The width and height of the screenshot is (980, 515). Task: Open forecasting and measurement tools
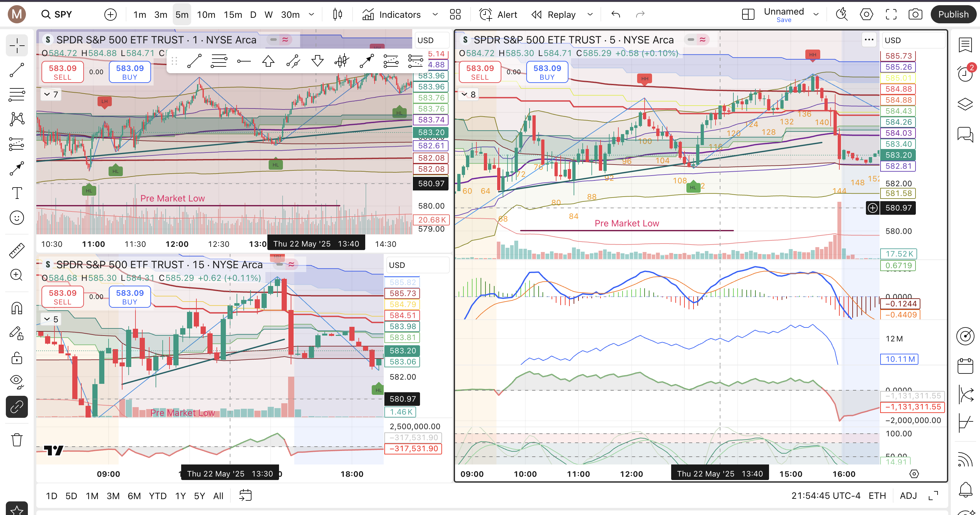click(x=17, y=144)
